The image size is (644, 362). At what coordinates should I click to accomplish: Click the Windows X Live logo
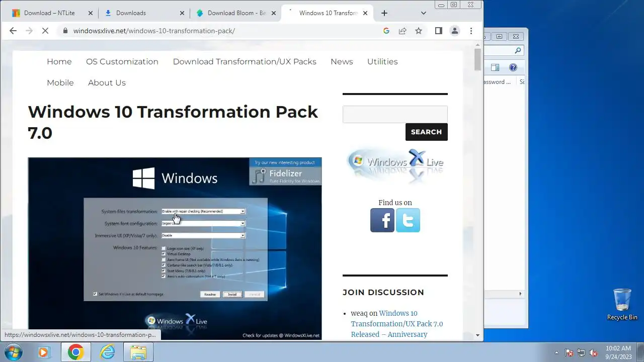click(395, 165)
